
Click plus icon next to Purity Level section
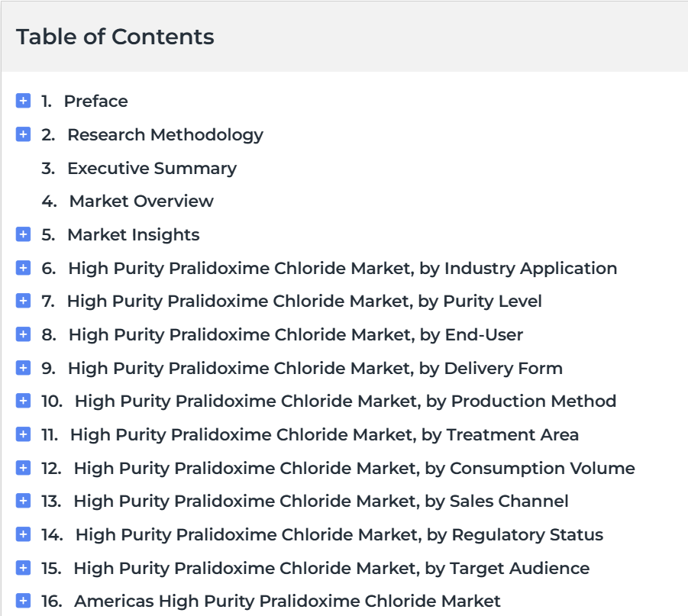[23, 301]
